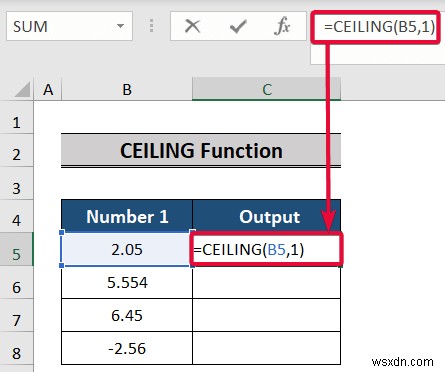Open Insert Function fx dialog
The height and width of the screenshot is (372, 445).
point(282,26)
